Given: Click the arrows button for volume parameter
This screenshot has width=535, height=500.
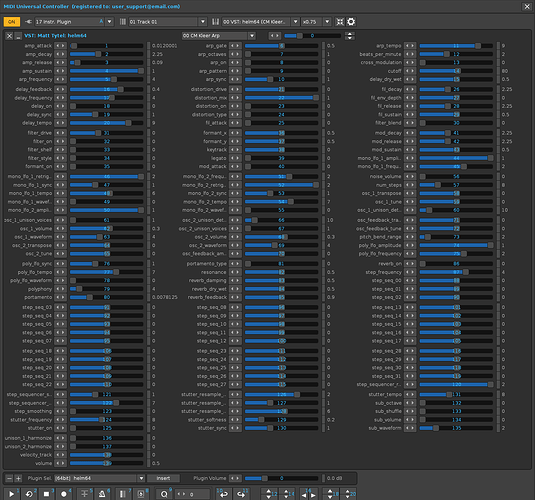Looking at the screenshot, I should tap(60, 463).
